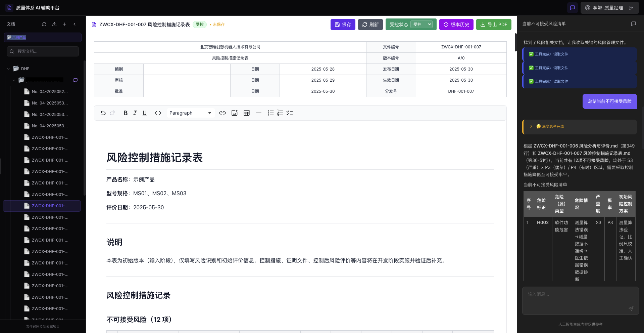Click the 2025-05-29 review date cell
Screen dimensions: 644x333
point(323,80)
